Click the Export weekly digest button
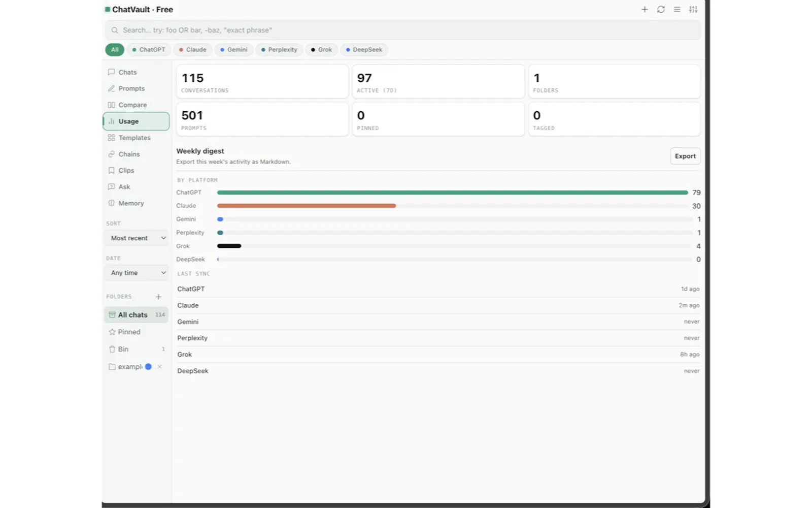The height and width of the screenshot is (508, 812). click(x=685, y=156)
